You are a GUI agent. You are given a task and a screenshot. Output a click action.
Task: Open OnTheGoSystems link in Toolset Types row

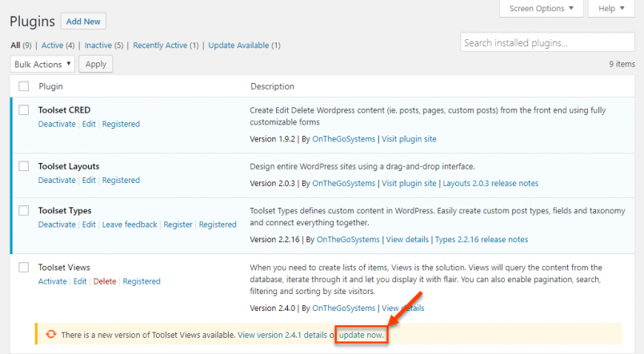(x=348, y=240)
